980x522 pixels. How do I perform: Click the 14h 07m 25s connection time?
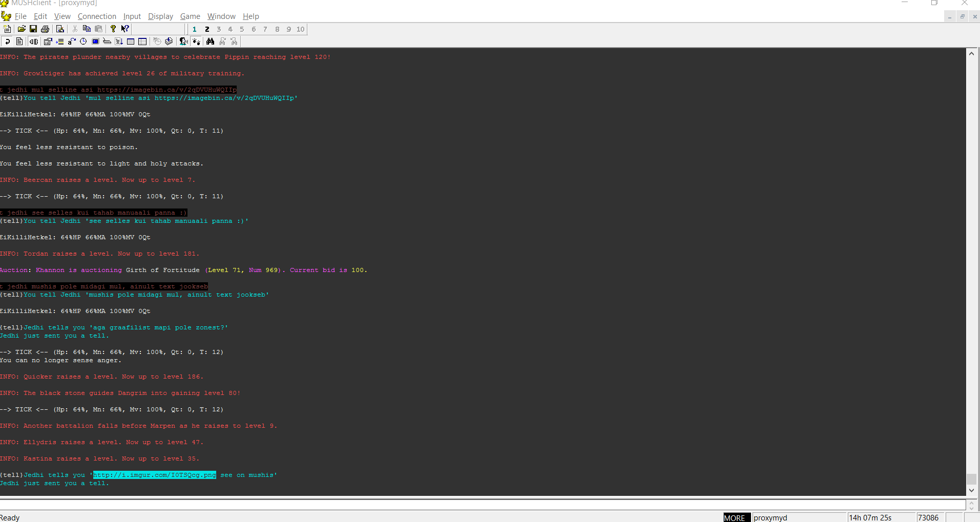[x=881, y=517]
